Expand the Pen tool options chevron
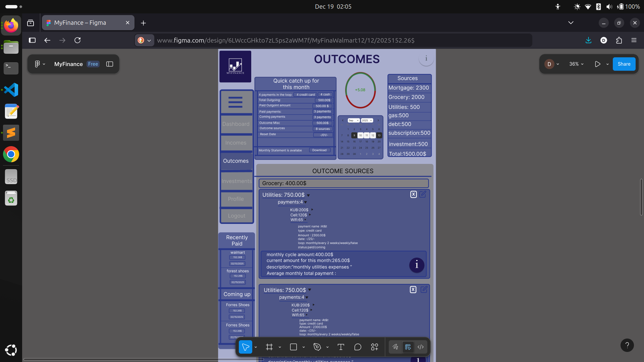644x362 pixels. coord(327,347)
